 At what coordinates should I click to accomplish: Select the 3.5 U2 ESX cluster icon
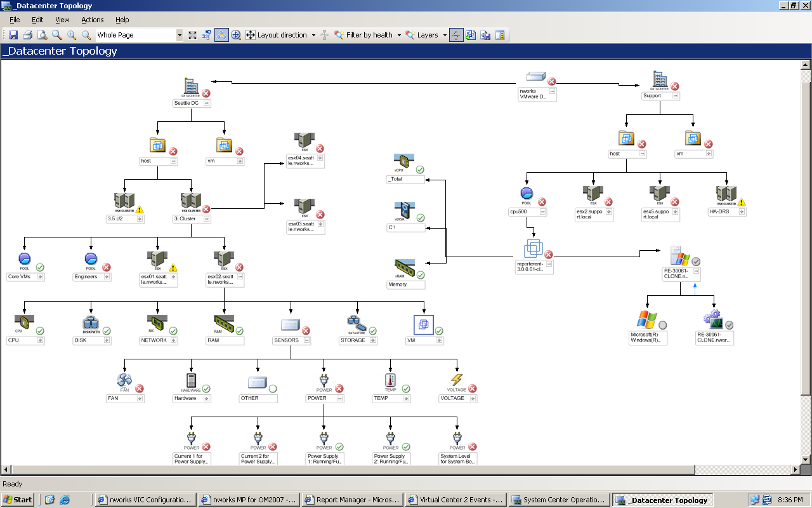[x=124, y=203]
